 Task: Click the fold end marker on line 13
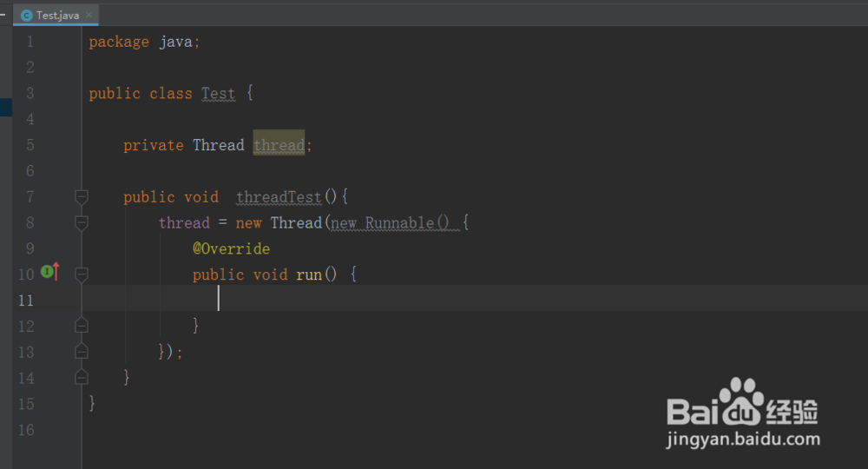click(x=82, y=351)
